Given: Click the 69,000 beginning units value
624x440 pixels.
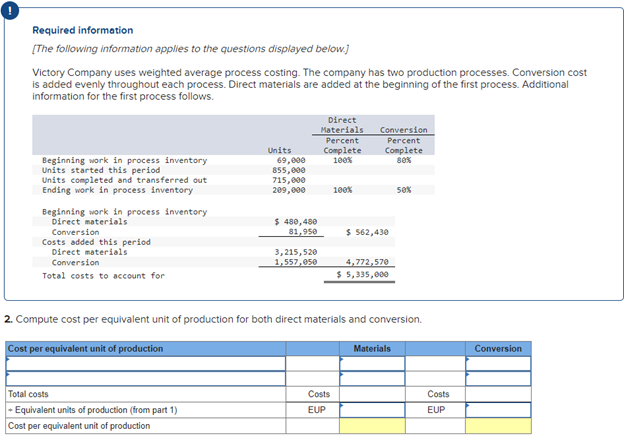Looking at the screenshot, I should pos(291,160).
